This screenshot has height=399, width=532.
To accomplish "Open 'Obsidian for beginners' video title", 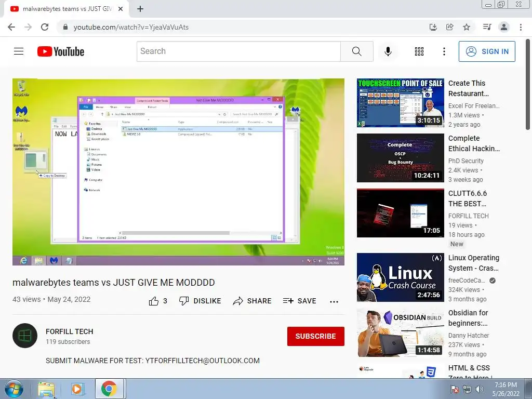I will (468, 318).
